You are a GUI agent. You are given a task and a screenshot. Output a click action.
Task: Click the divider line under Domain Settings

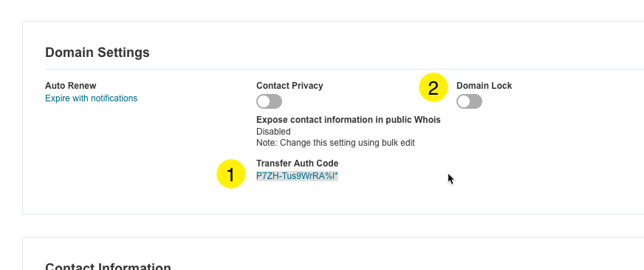[344, 69]
